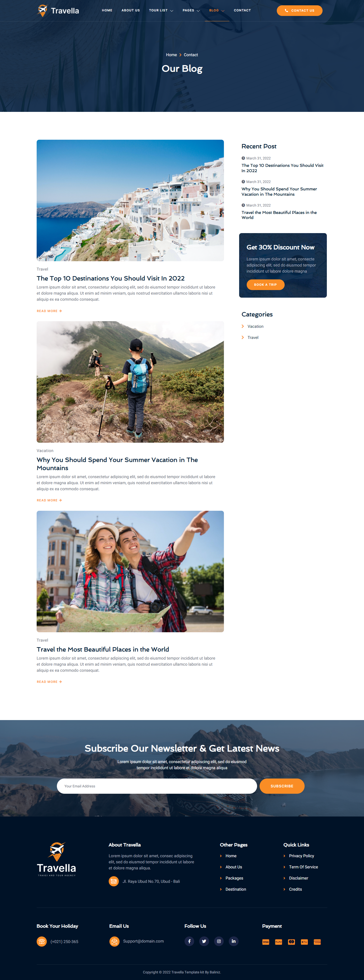Click the orange telephone icon in footer
This screenshot has width=364, height=980.
(x=42, y=941)
